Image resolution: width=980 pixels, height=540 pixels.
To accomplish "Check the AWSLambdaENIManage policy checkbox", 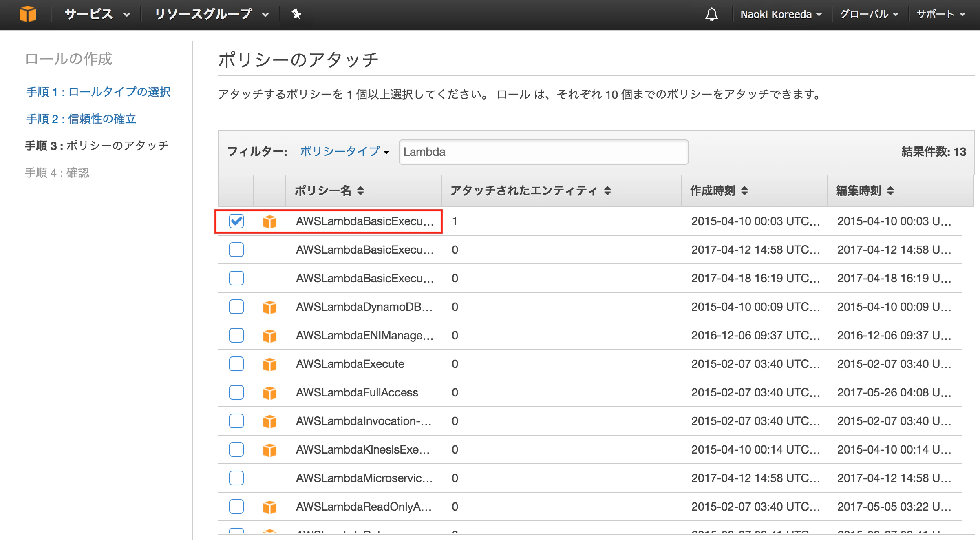I will [236, 335].
